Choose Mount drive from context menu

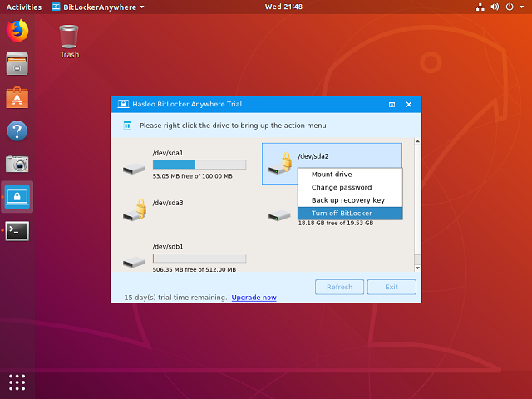pyautogui.click(x=350, y=175)
